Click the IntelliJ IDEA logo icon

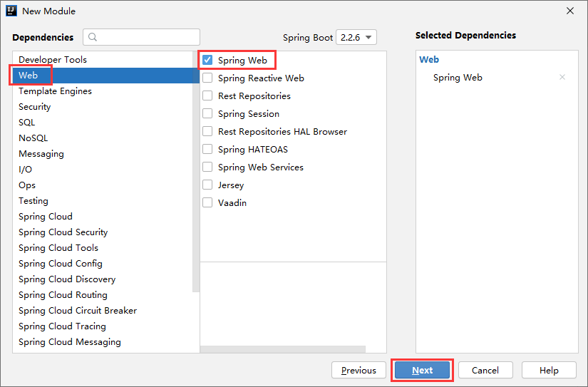[11, 11]
